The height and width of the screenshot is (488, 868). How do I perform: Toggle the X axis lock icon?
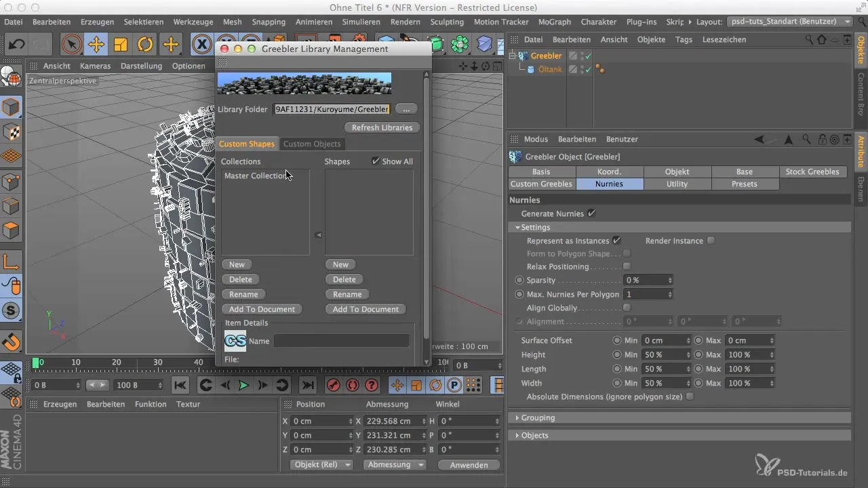point(201,45)
